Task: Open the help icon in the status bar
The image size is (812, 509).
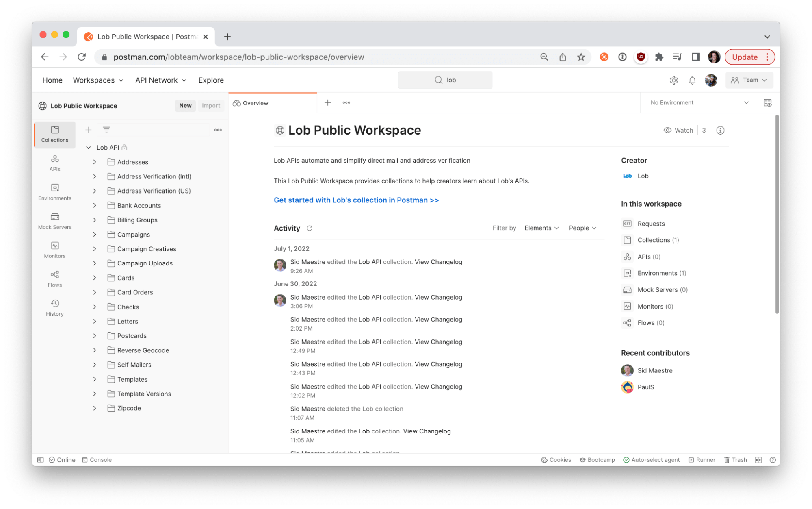Action: (773, 460)
